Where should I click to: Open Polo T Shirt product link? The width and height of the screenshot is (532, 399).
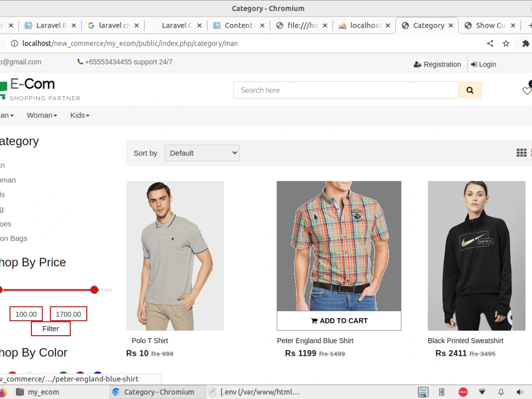[150, 340]
